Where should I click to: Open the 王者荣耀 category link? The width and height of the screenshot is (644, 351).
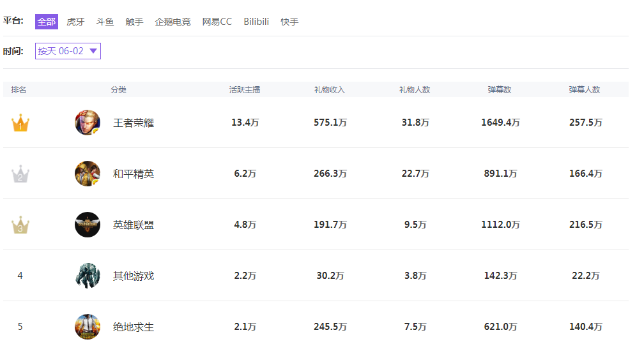134,123
